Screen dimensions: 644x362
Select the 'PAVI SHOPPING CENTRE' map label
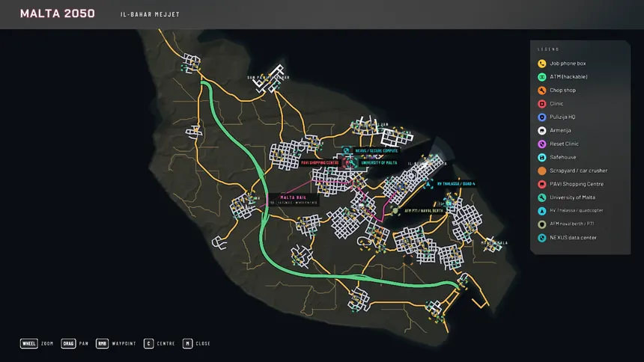(x=320, y=163)
